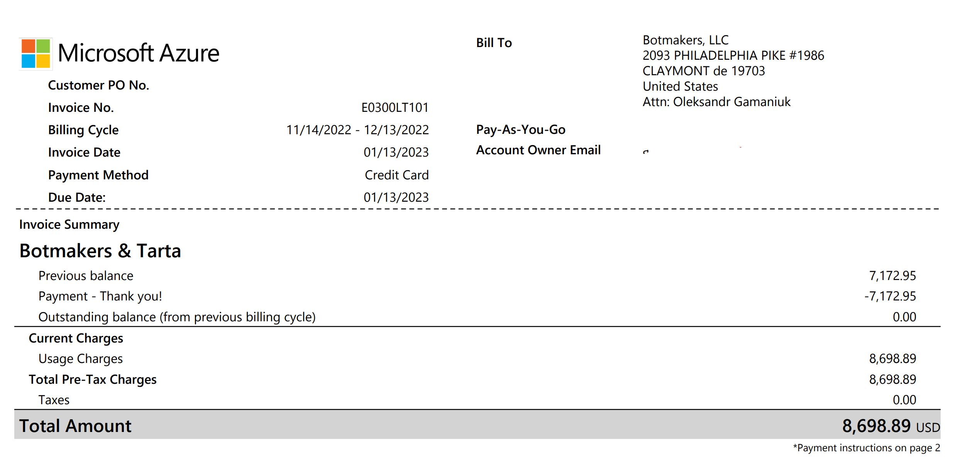
Task: Click the billing cycle date range
Action: click(x=357, y=130)
